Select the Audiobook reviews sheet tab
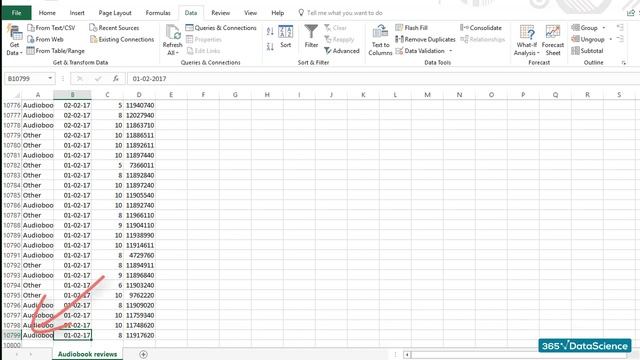Viewport: 640px width, 360px height. tap(87, 354)
